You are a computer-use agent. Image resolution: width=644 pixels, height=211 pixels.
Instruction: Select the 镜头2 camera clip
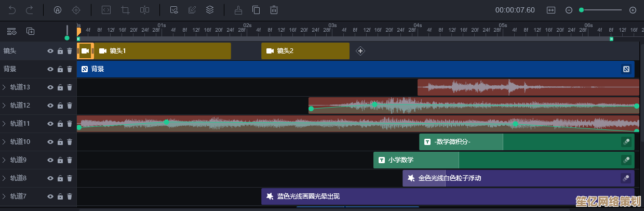click(305, 51)
